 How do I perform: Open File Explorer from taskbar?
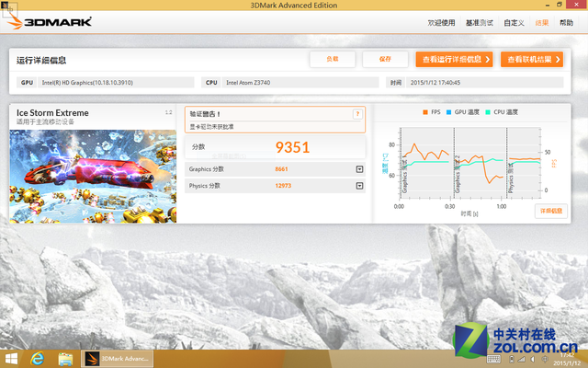(x=65, y=360)
